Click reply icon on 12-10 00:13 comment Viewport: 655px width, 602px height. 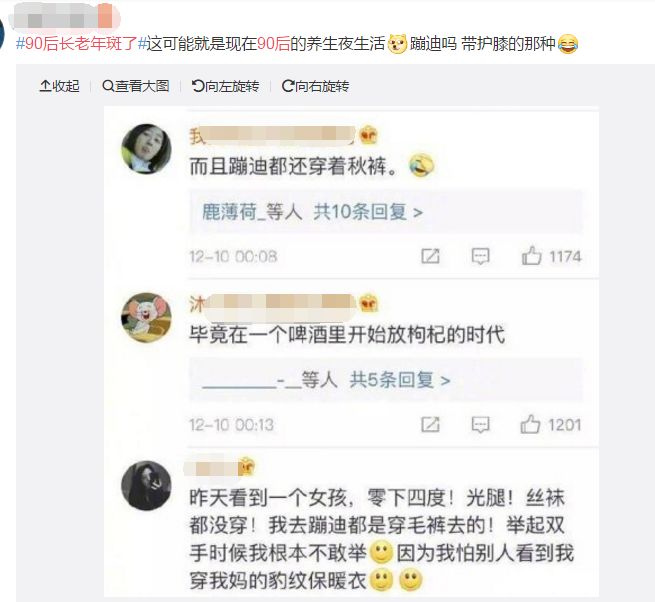pyautogui.click(x=480, y=425)
